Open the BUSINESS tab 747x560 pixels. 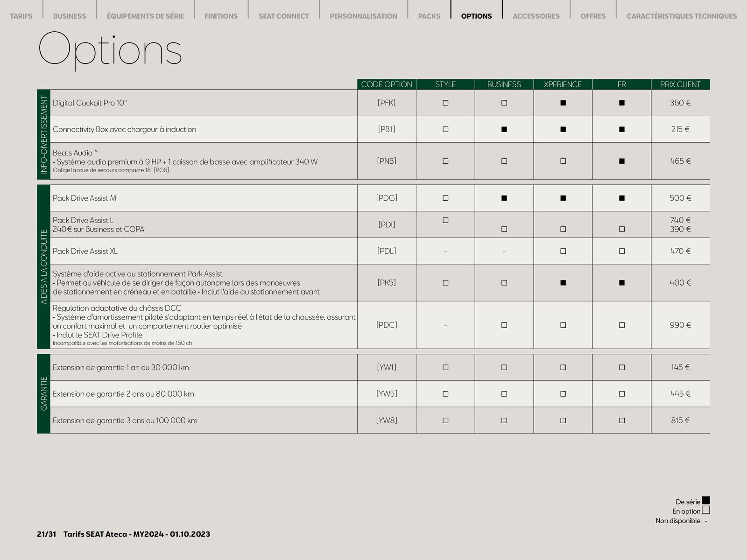70,16
